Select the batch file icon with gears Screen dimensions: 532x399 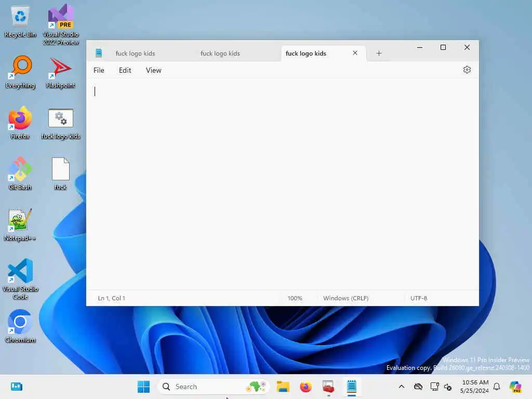tap(61, 124)
